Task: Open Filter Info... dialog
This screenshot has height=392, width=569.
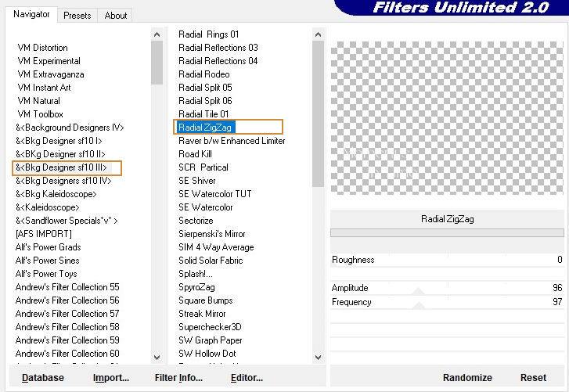Action: (x=178, y=378)
